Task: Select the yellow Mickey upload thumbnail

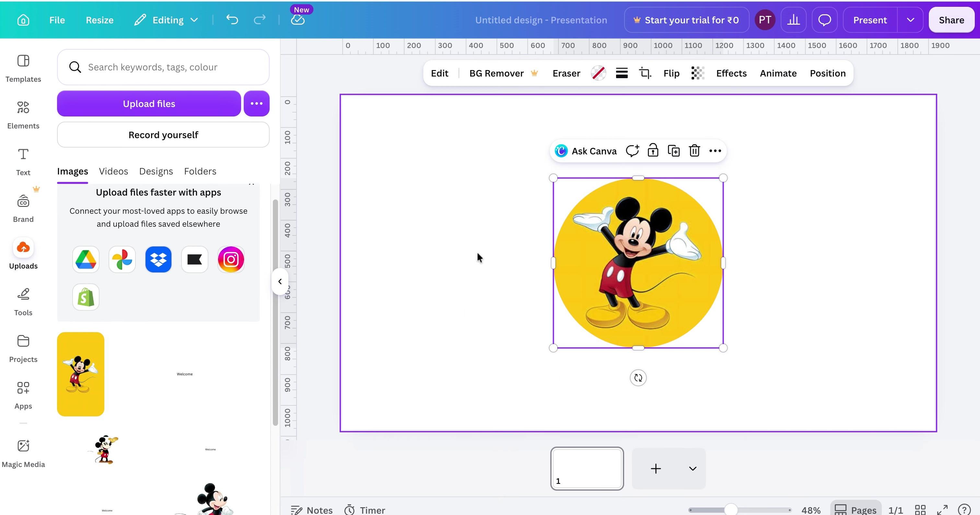Action: pos(81,374)
